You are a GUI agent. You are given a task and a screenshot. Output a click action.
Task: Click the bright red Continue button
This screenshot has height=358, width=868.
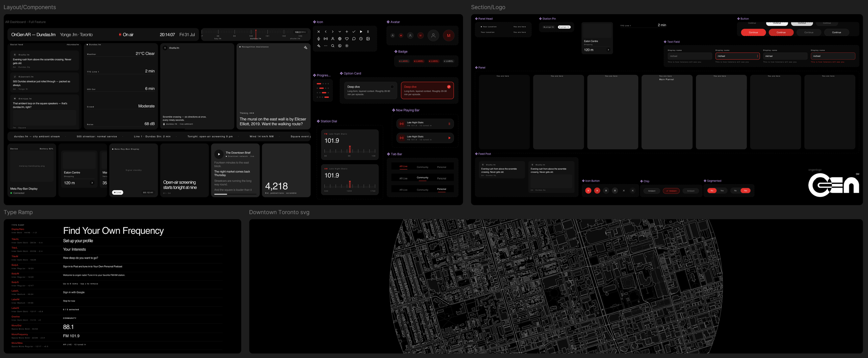coord(753,32)
